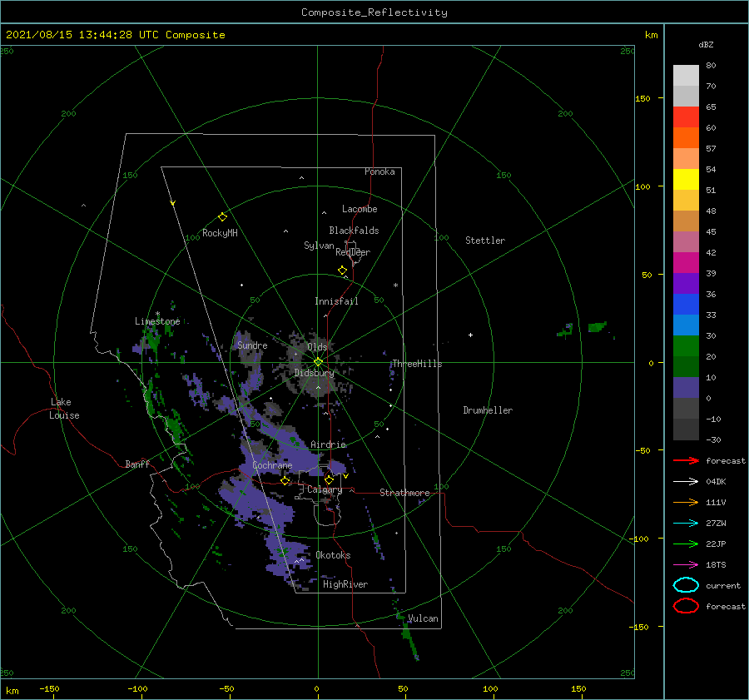Click the cyan 27ZW arrow in legend
The height and width of the screenshot is (700, 749).
tap(686, 524)
